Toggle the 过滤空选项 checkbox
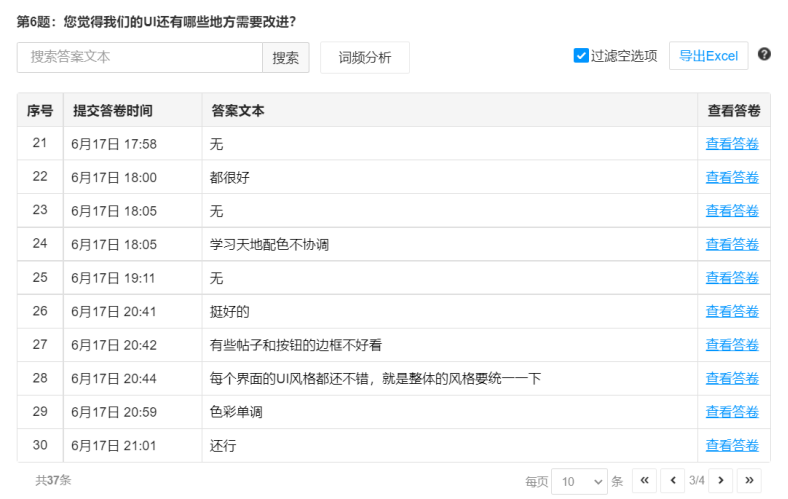This screenshot has height=499, width=788. tap(581, 56)
